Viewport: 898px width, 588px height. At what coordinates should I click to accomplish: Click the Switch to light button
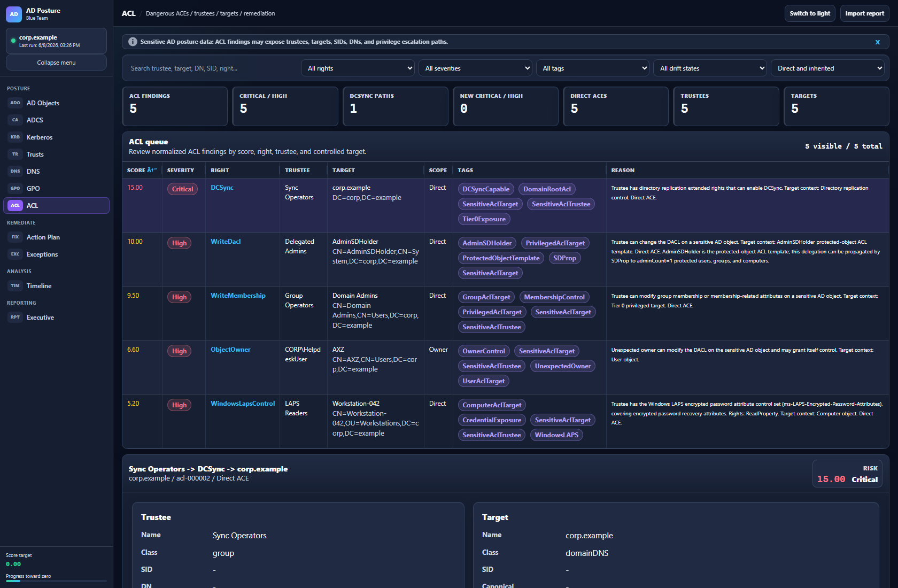810,13
